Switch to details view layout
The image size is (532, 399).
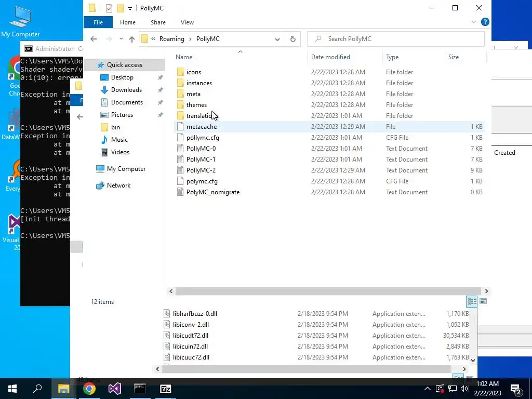[x=472, y=301]
